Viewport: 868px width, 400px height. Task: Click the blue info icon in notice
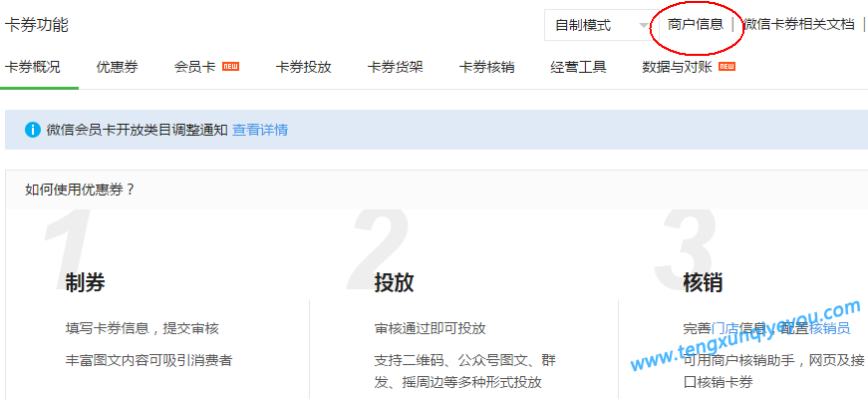point(33,131)
